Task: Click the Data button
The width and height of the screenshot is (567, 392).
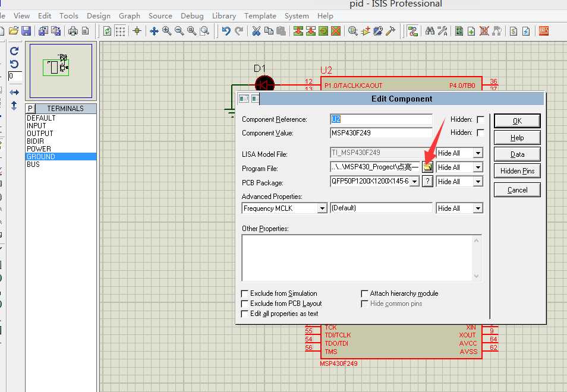Action: 517,154
